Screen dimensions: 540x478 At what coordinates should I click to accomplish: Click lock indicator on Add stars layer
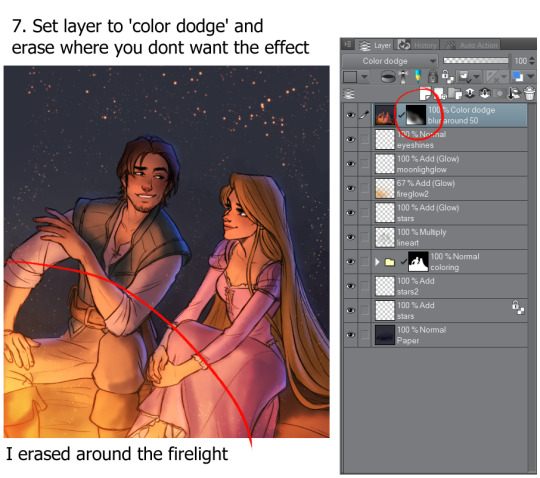point(518,307)
